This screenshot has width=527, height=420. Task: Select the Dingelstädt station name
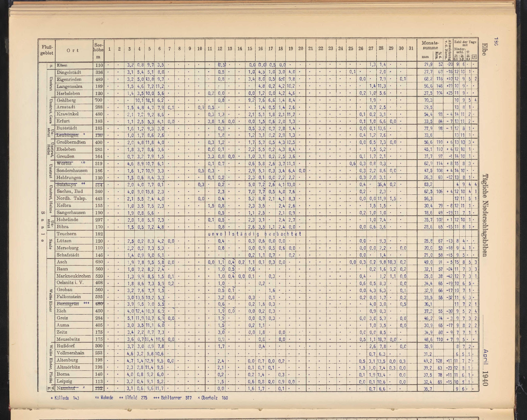coord(69,72)
